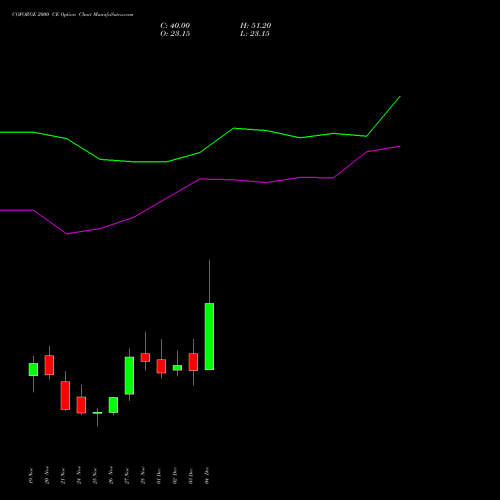The width and height of the screenshot is (500, 500).
Task: Click the green candle body for 19 Nov
Action: [33, 369]
